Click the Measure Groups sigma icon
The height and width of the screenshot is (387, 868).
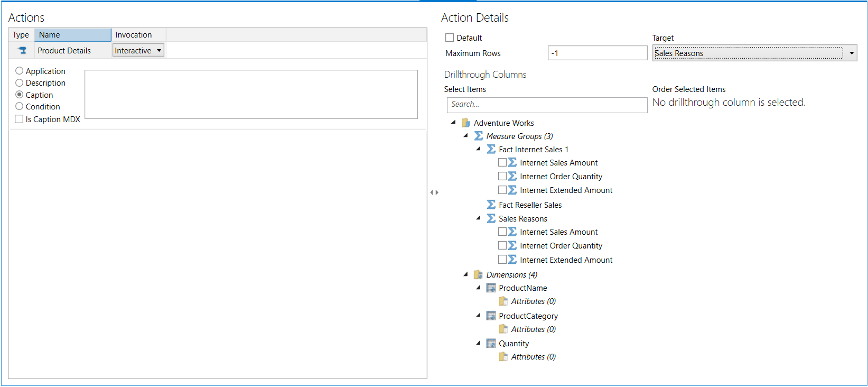click(478, 136)
